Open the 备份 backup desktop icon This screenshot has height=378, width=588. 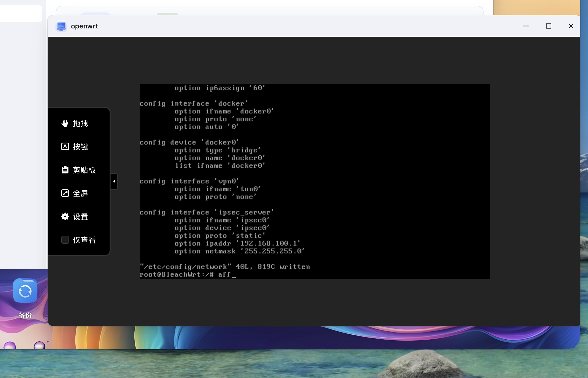coord(25,291)
